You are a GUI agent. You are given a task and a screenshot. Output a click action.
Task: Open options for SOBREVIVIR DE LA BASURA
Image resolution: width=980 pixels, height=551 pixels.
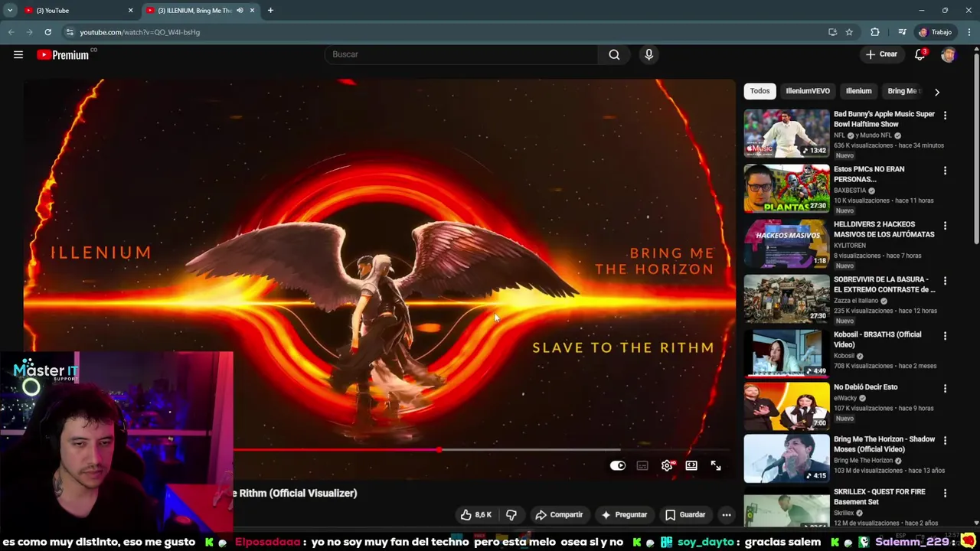[945, 281]
